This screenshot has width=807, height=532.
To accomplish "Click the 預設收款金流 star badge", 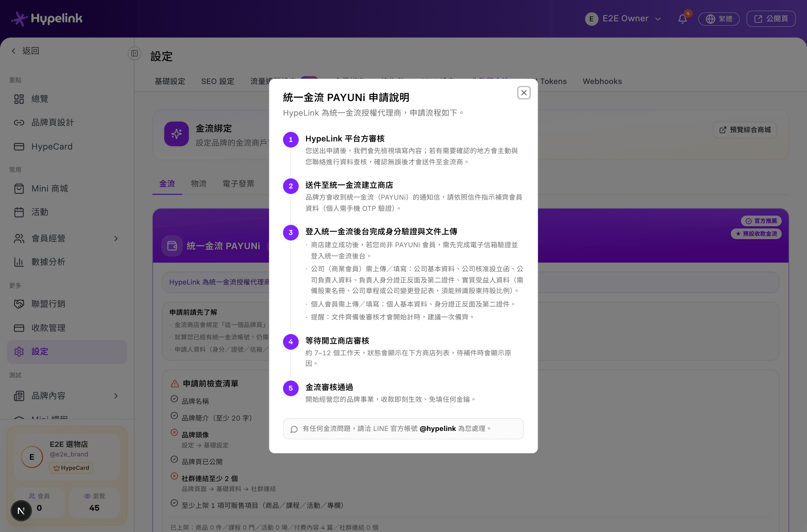I will coord(756,234).
